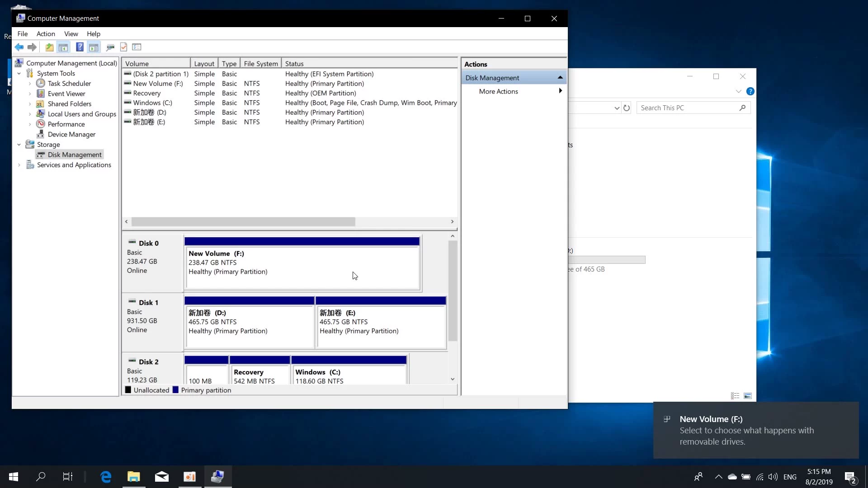
Task: Click the Up one level folder icon
Action: click(x=49, y=47)
